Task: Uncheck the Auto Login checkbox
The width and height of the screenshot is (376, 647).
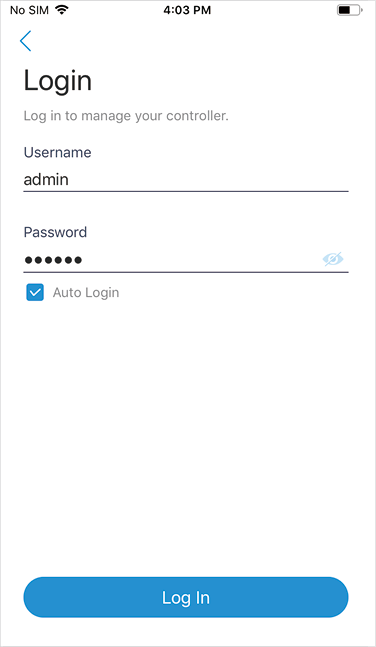Action: point(35,293)
